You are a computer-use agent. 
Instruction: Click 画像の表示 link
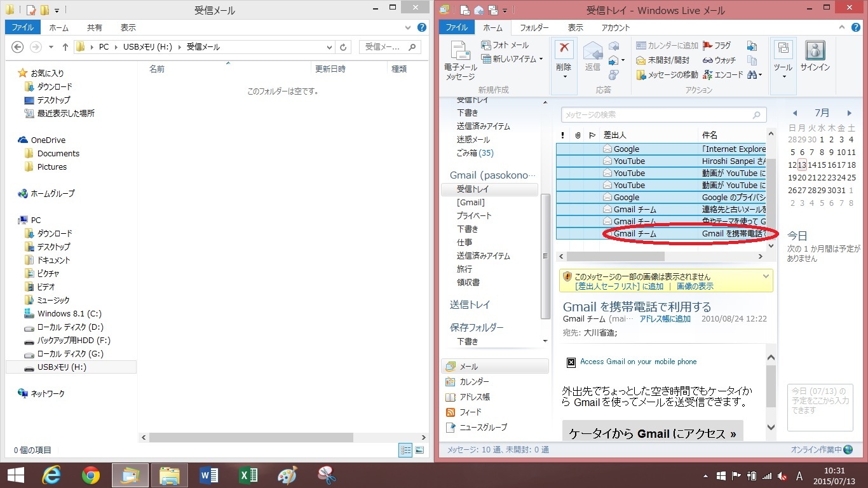click(x=695, y=287)
